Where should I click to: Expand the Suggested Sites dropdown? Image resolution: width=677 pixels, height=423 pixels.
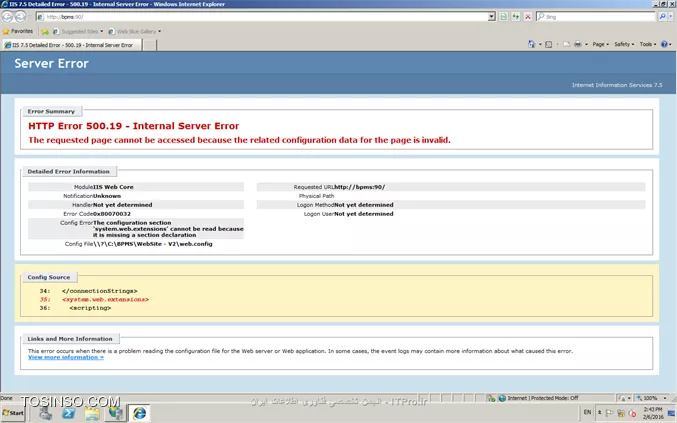(101, 31)
